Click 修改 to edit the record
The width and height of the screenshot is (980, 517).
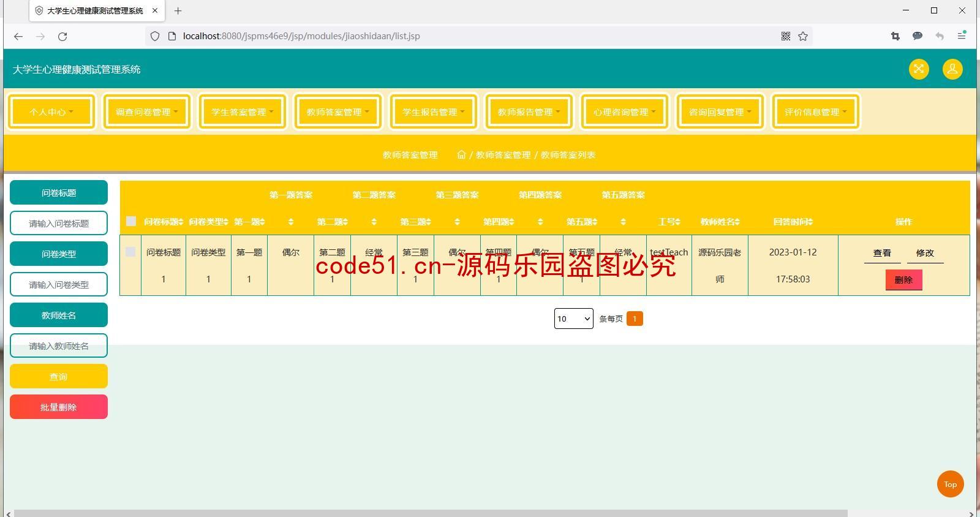point(925,253)
